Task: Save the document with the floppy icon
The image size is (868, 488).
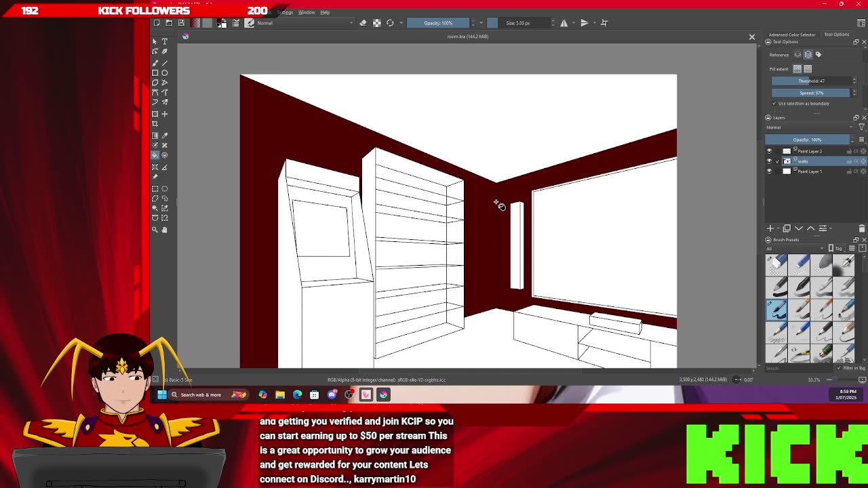Action: pos(181,23)
